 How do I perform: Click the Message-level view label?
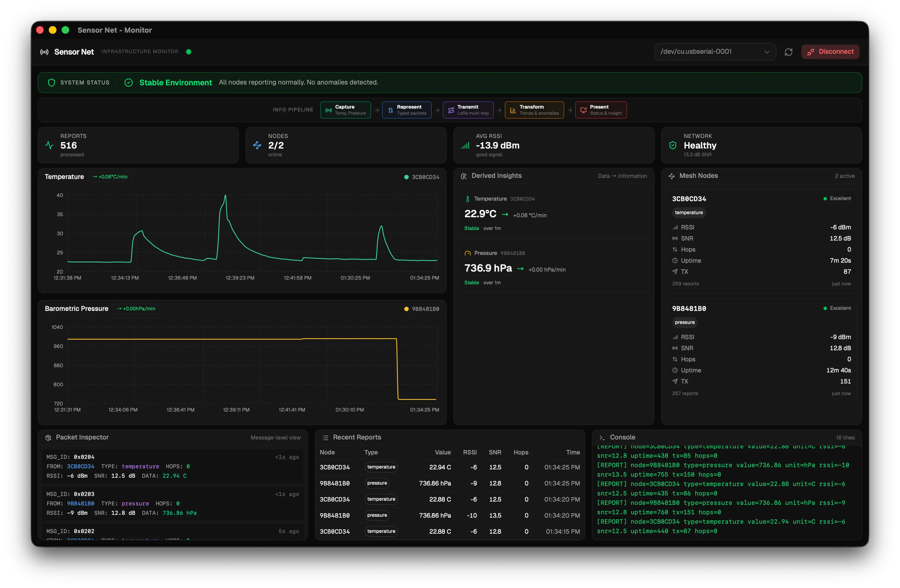click(276, 438)
